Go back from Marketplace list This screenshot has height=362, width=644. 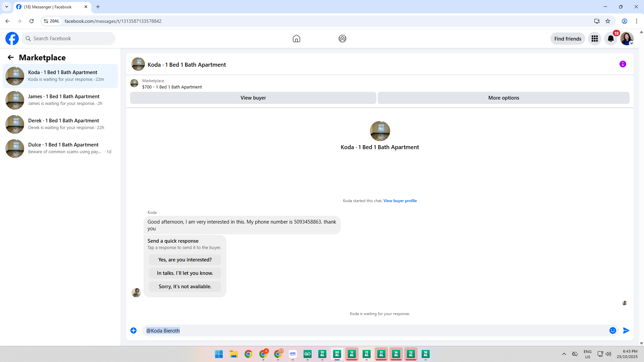tap(11, 57)
